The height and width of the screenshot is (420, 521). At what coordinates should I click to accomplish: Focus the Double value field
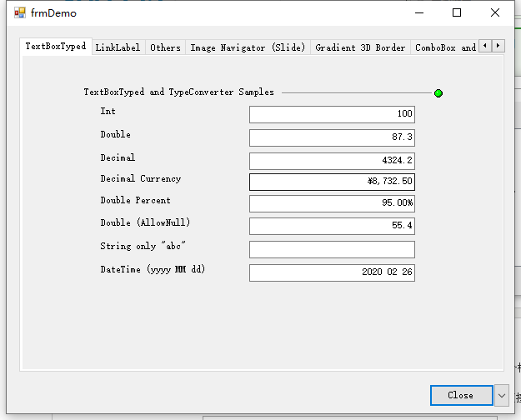point(332,137)
